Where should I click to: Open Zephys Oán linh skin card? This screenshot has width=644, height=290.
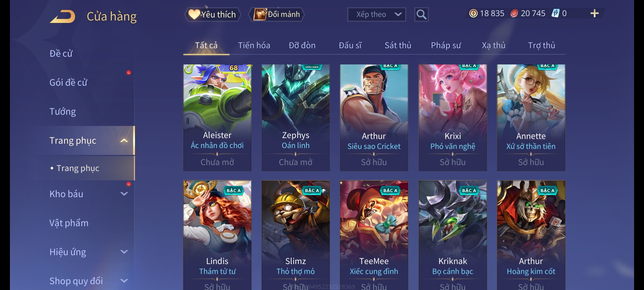coord(295,118)
